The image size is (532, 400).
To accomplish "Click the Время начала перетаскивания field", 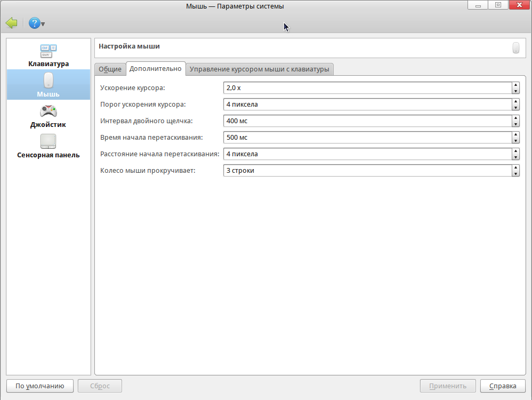I will 367,138.
